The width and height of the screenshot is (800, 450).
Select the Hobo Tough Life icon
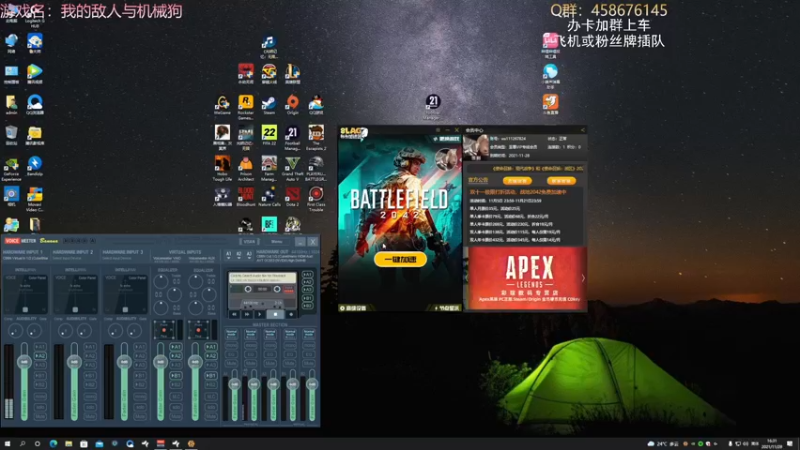pos(222,168)
